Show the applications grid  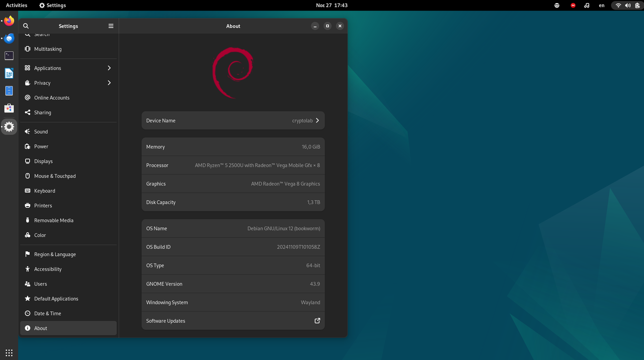[9, 352]
